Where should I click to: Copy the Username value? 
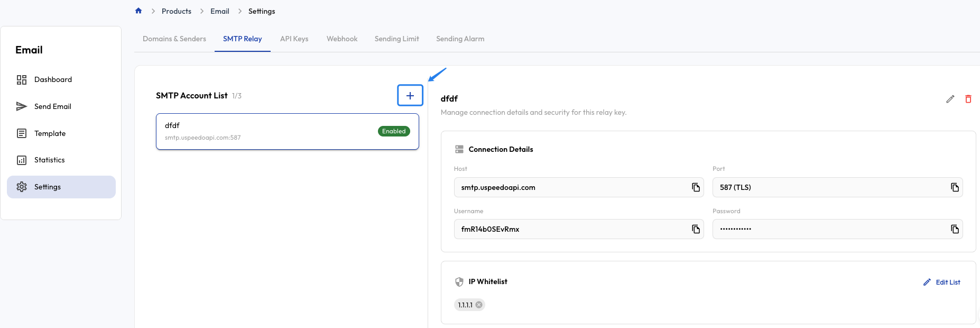tap(696, 229)
